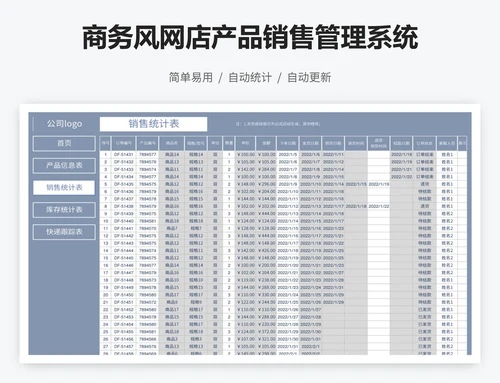Click product name 商品10 cell

[x=172, y=280]
